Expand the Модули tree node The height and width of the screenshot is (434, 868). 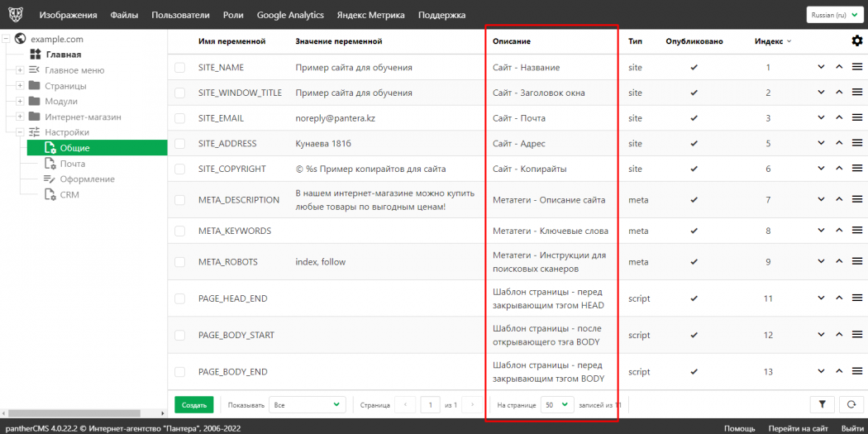[20, 101]
